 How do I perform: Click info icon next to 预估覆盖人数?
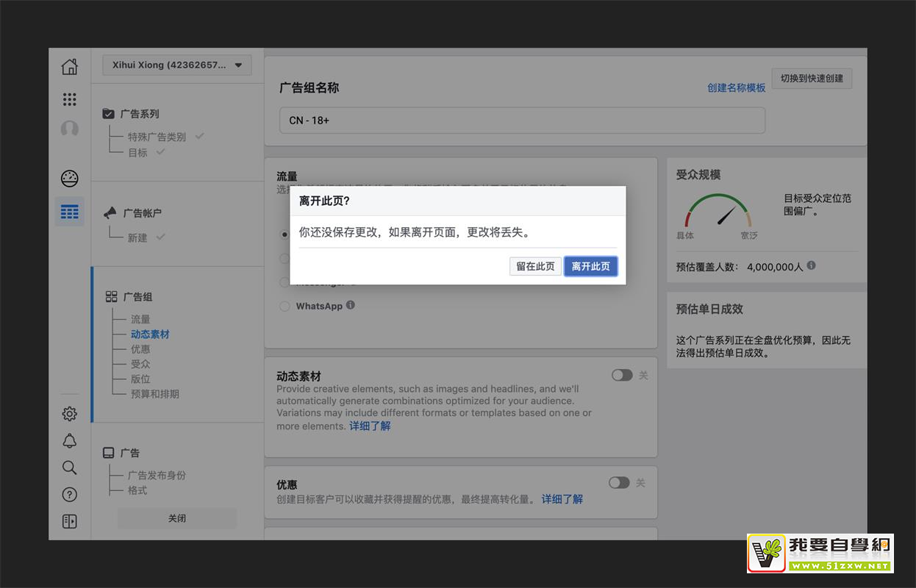(811, 266)
